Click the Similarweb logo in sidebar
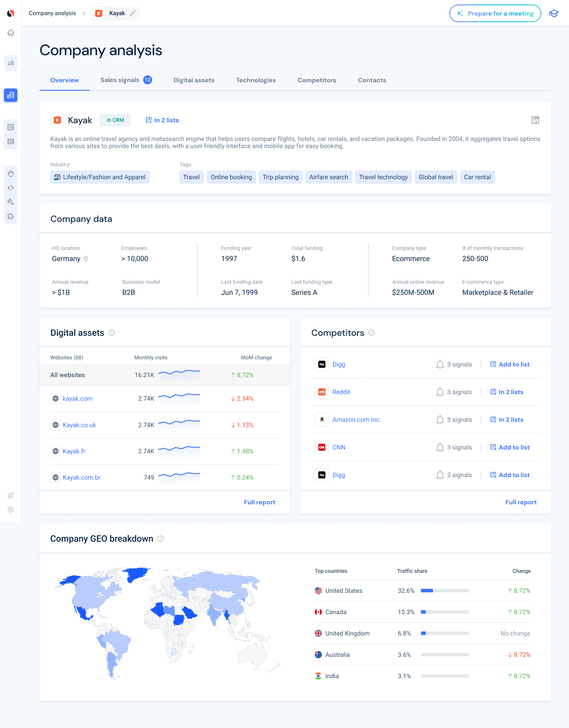 click(11, 13)
